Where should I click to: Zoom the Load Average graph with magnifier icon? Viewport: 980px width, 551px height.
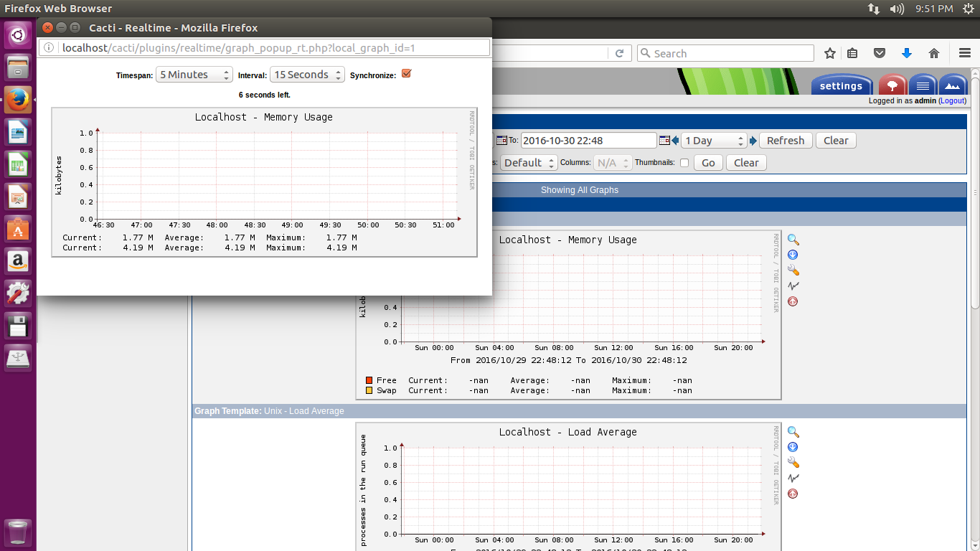point(793,432)
